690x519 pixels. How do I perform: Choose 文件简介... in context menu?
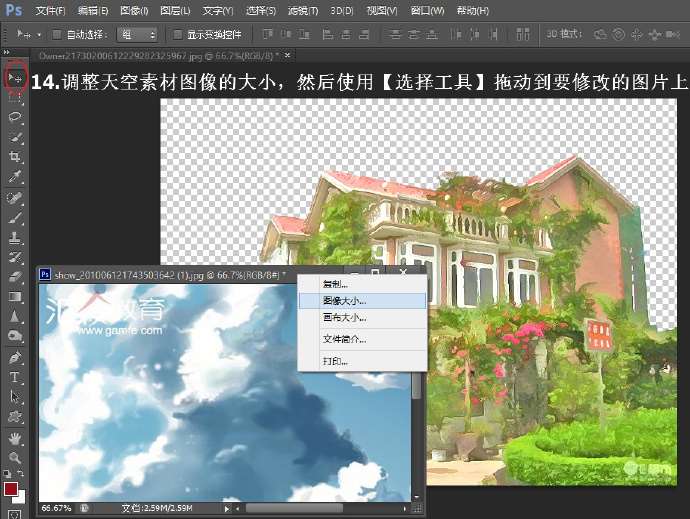(x=362, y=339)
